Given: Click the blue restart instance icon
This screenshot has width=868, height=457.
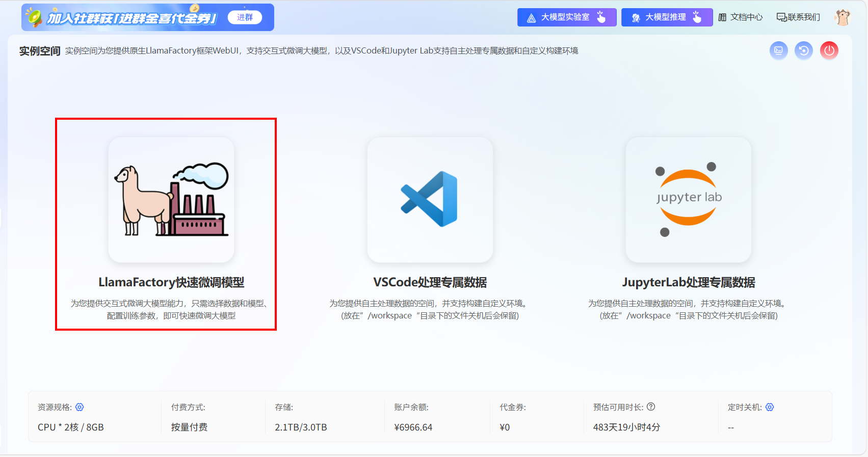Looking at the screenshot, I should [x=803, y=50].
